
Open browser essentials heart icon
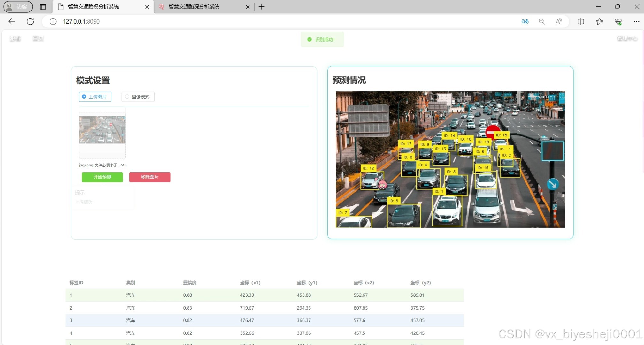pyautogui.click(x=618, y=21)
